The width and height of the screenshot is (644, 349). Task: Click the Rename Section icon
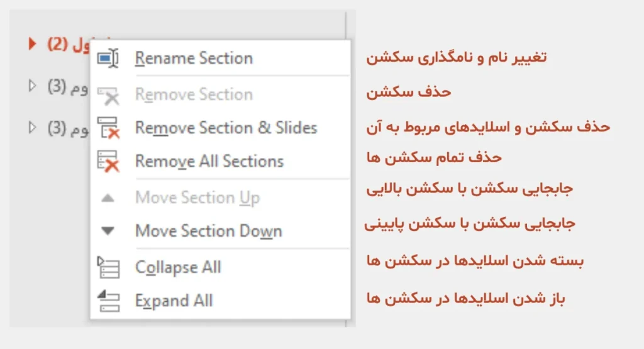pos(108,58)
